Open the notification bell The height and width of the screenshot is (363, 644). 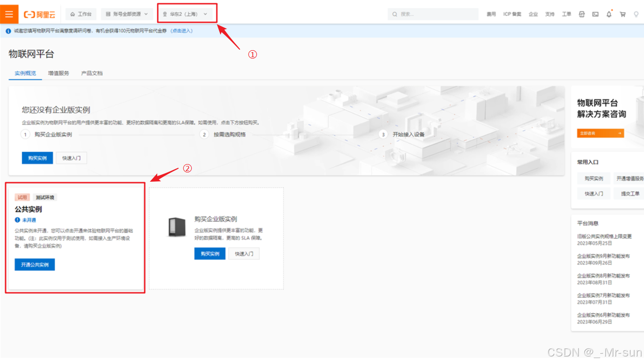[x=609, y=14]
